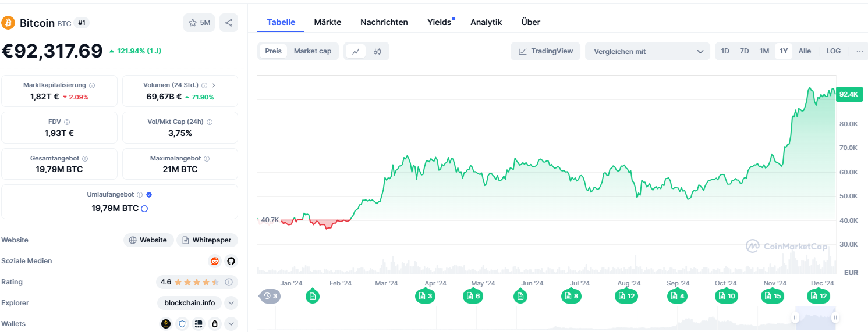Screen dimensions: 868x332
Task: Click circle progress icon beside 19,79M BTC
Action: click(x=144, y=208)
